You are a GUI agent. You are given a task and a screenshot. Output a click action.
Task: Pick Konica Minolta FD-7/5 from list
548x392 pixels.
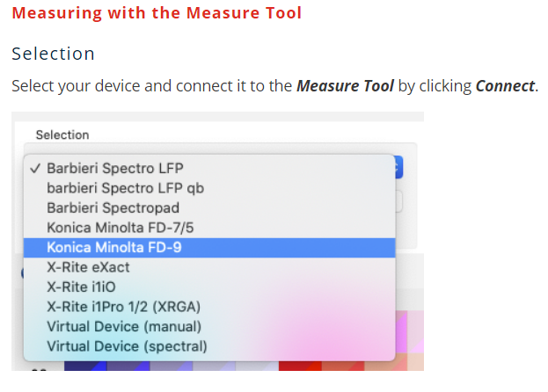[x=121, y=227]
